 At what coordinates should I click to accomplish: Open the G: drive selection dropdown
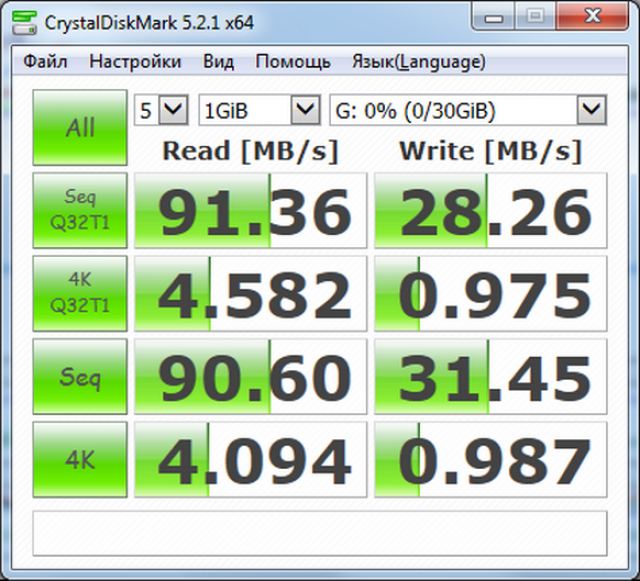click(468, 110)
